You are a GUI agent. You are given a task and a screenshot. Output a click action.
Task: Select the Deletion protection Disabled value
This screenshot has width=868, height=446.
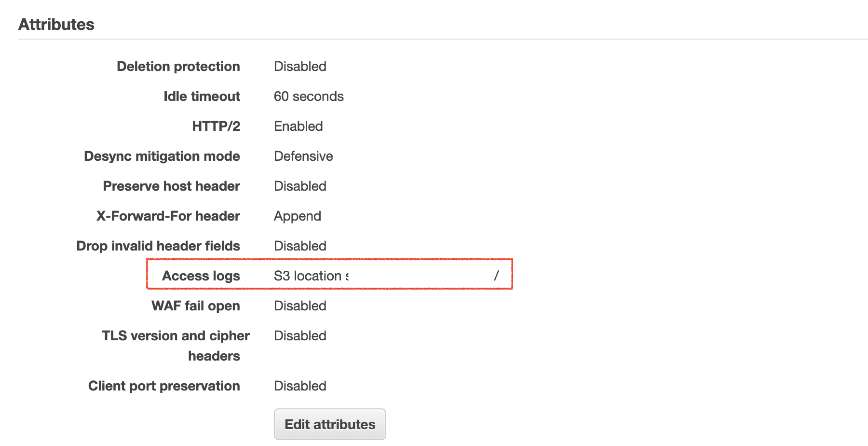pyautogui.click(x=300, y=66)
